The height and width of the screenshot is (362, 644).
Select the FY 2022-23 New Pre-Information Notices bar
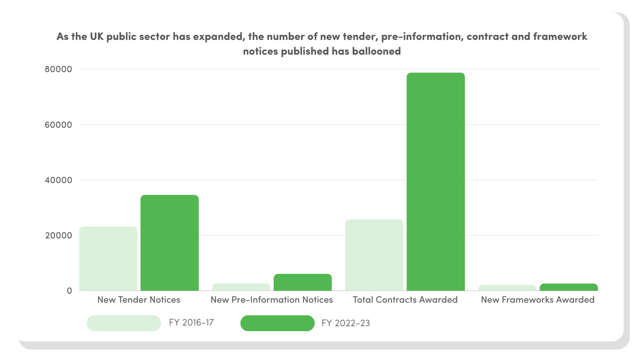click(x=303, y=282)
